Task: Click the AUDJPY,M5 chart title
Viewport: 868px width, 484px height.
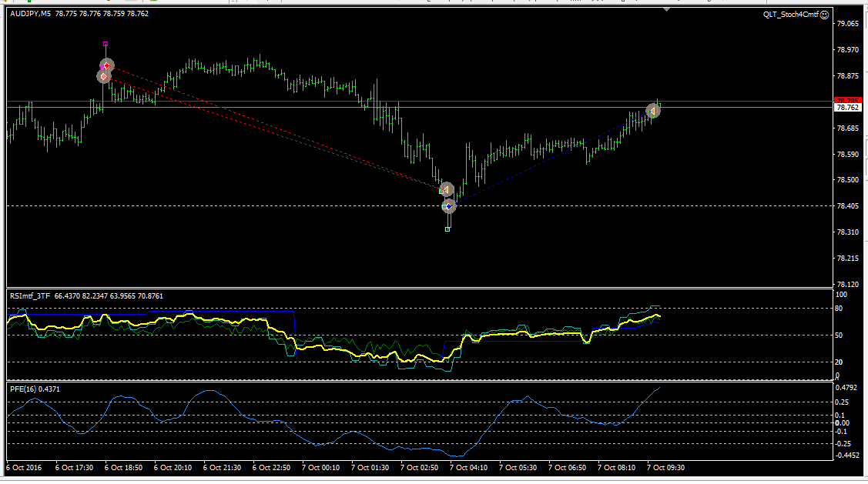Action: coord(31,13)
